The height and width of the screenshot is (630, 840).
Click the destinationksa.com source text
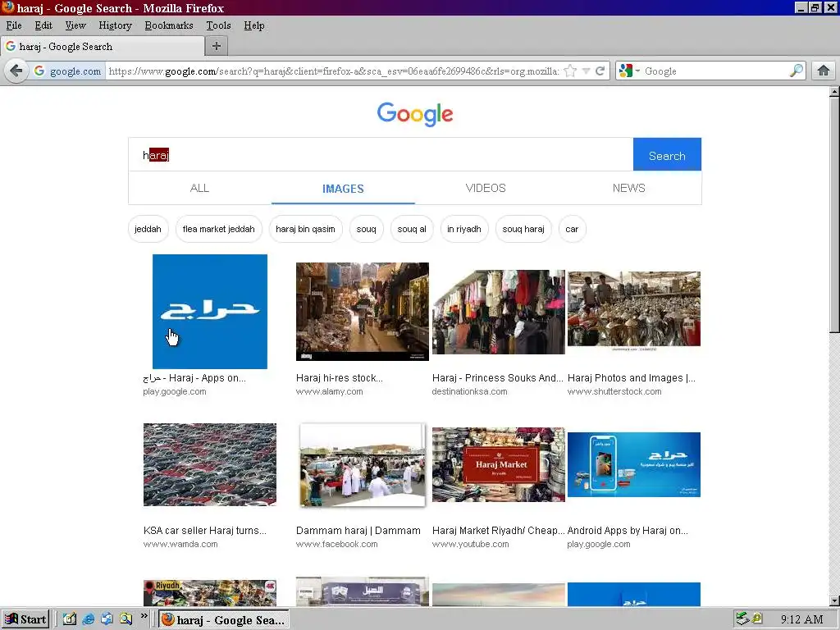(470, 391)
